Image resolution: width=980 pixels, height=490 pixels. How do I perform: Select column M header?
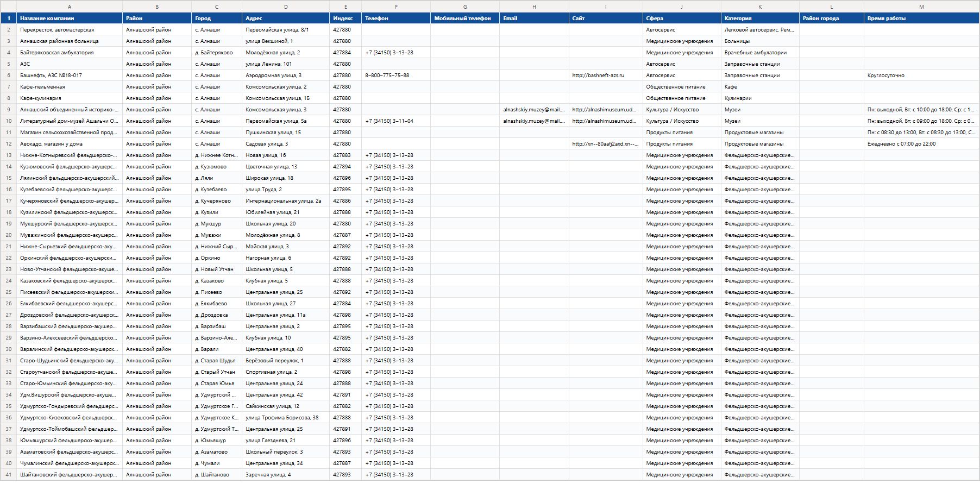click(922, 7)
